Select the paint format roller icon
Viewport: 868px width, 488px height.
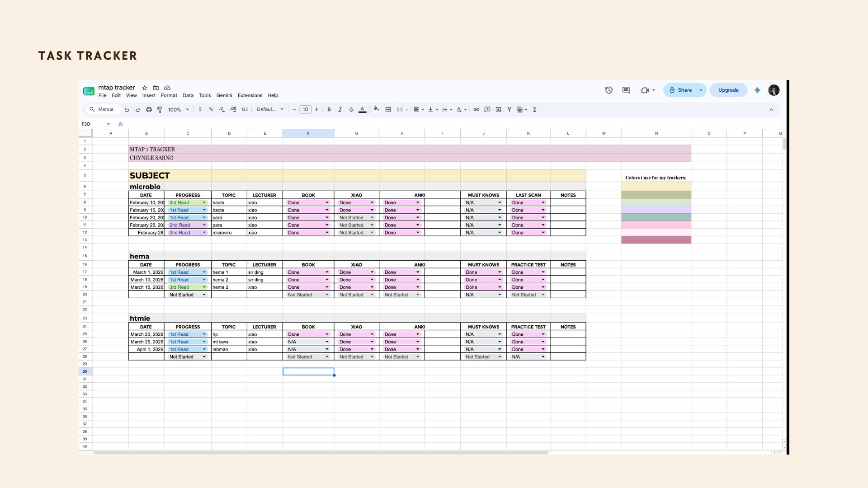click(x=160, y=110)
